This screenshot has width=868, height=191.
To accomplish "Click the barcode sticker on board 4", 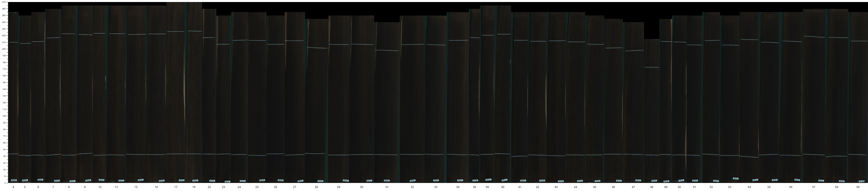I will (14, 180).
